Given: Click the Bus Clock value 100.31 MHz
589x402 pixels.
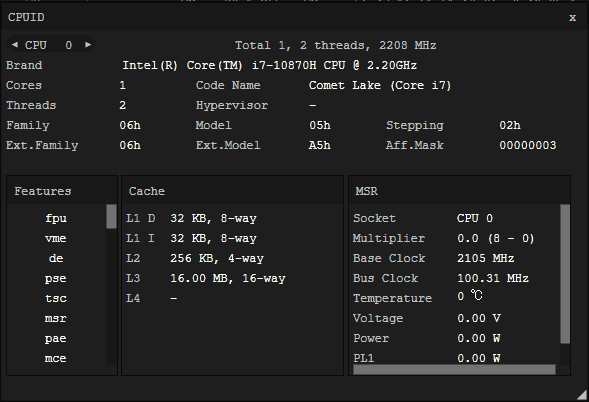Looking at the screenshot, I should tap(493, 278).
